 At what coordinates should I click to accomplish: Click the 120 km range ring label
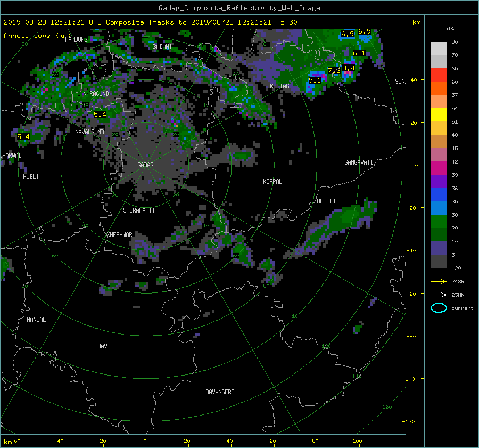pyautogui.click(x=327, y=346)
